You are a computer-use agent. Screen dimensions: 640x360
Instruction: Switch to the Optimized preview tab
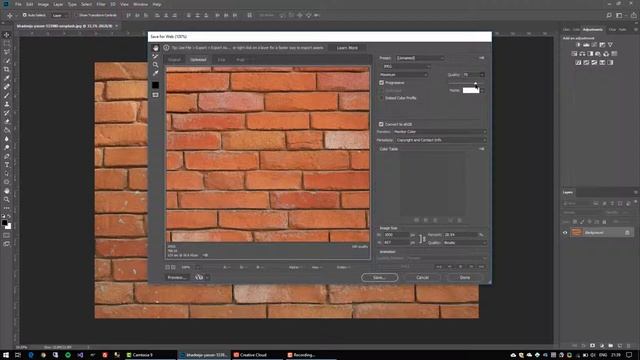[x=198, y=60]
